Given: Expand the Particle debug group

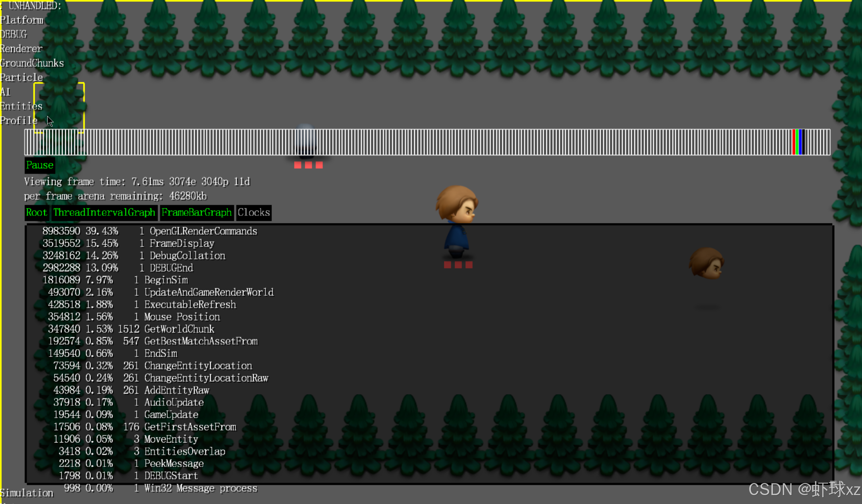Looking at the screenshot, I should coord(21,77).
